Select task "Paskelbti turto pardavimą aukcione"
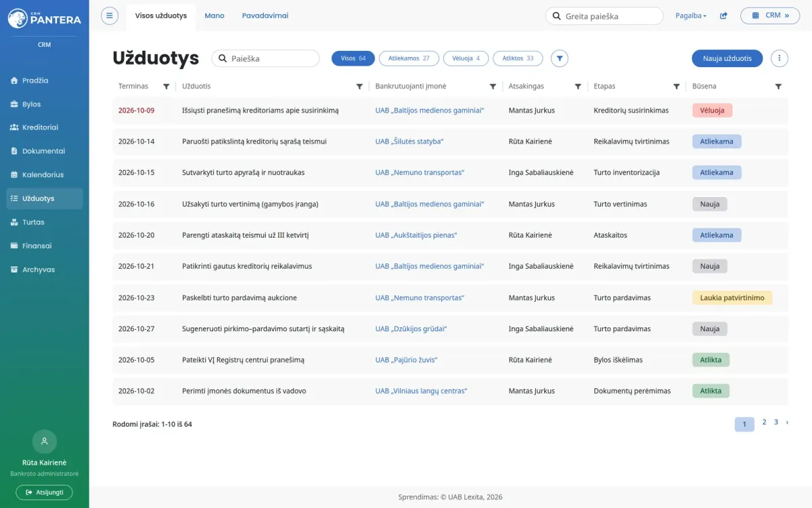 point(240,297)
